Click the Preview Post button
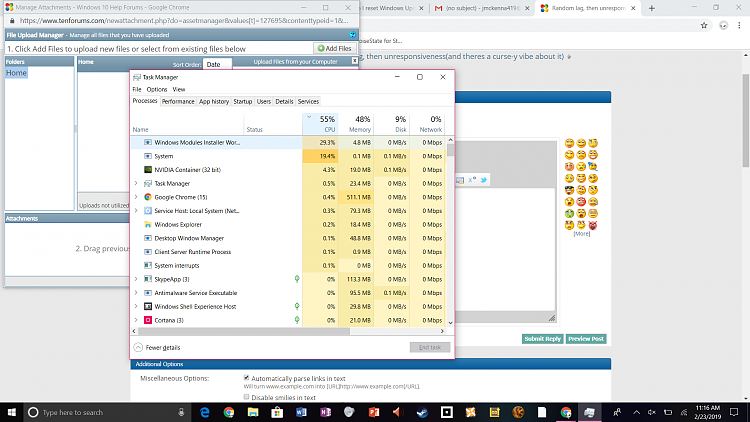Viewport: 750px width, 422px height. pos(586,339)
